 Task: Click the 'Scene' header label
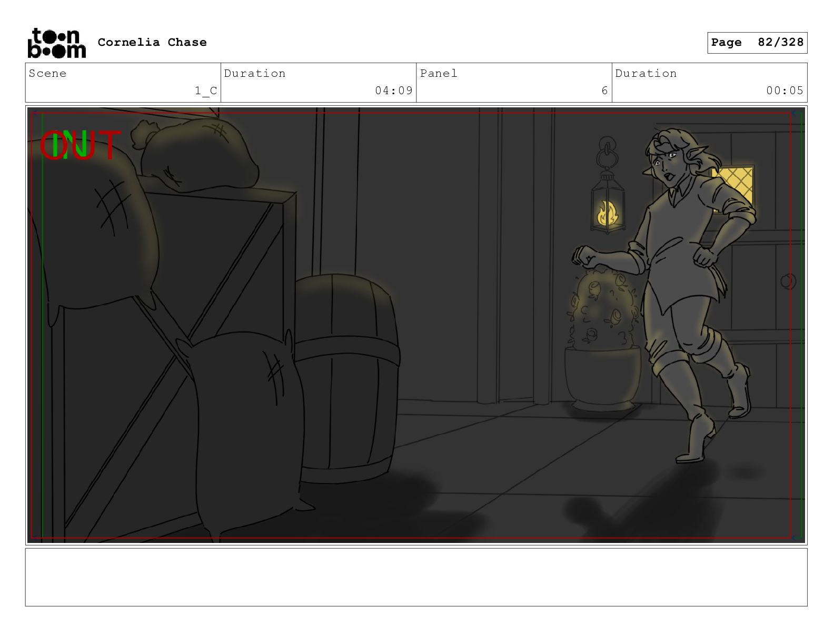point(47,73)
